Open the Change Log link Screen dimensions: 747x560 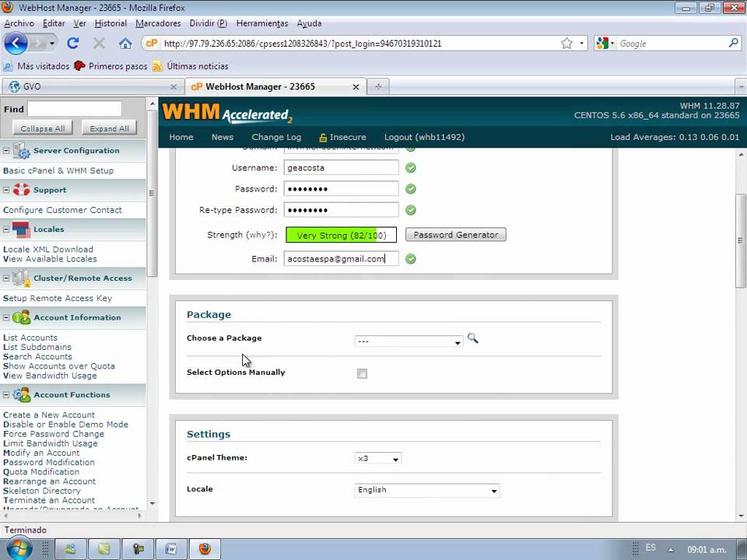point(276,137)
